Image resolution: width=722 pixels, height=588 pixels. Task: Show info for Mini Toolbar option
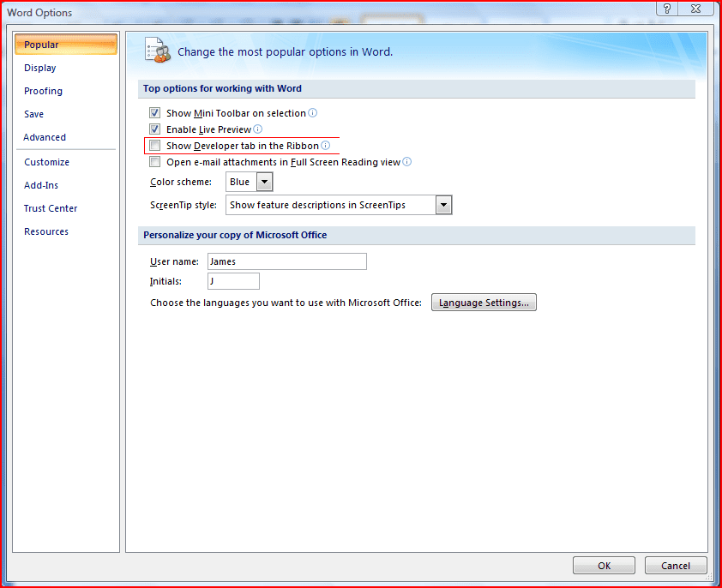(x=313, y=113)
